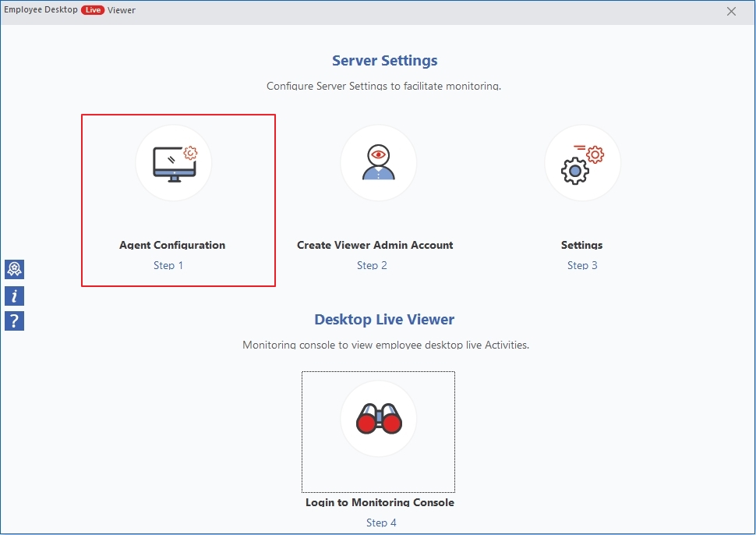Click the Create Viewer Admin Account person icon

[x=378, y=163]
